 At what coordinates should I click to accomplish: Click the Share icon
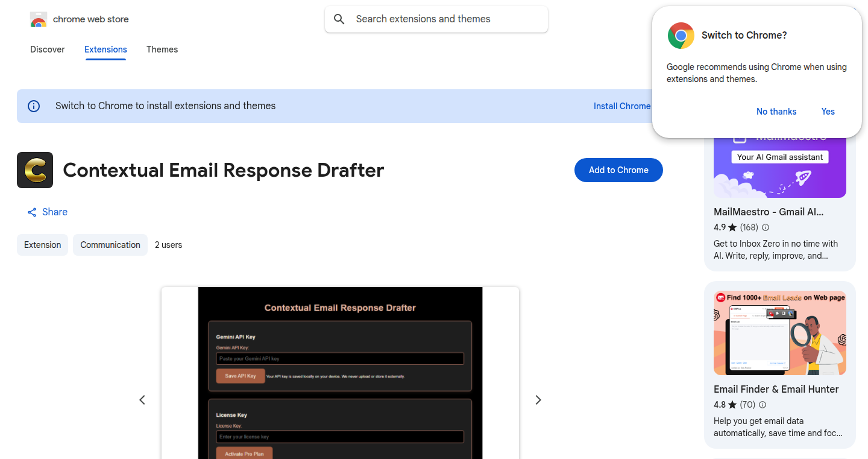pyautogui.click(x=32, y=212)
